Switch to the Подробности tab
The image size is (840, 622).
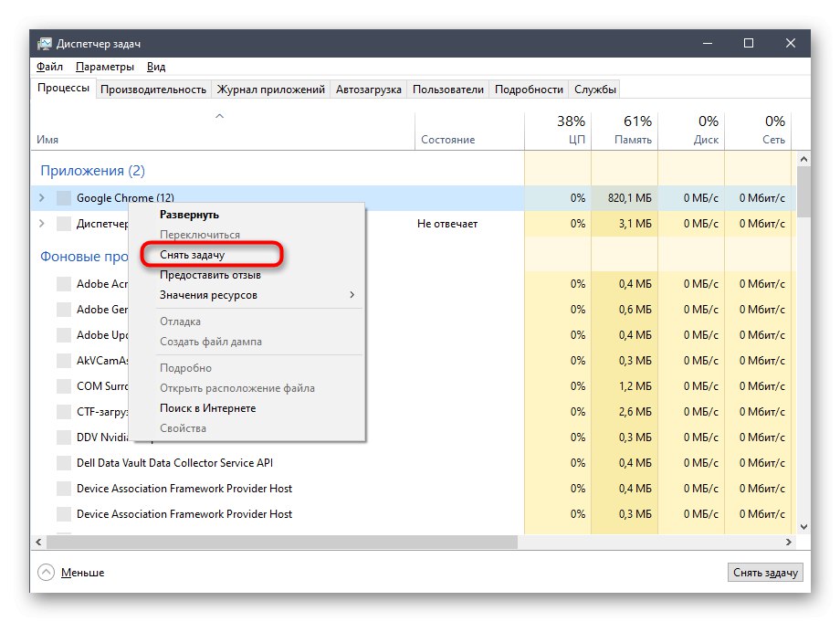tap(529, 90)
